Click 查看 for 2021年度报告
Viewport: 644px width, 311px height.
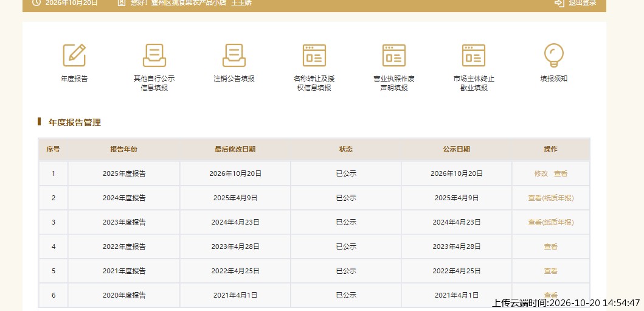[551, 271]
